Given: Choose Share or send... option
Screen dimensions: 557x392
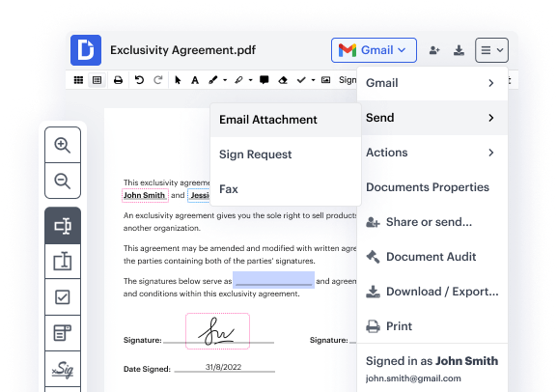Looking at the screenshot, I should click(432, 222).
